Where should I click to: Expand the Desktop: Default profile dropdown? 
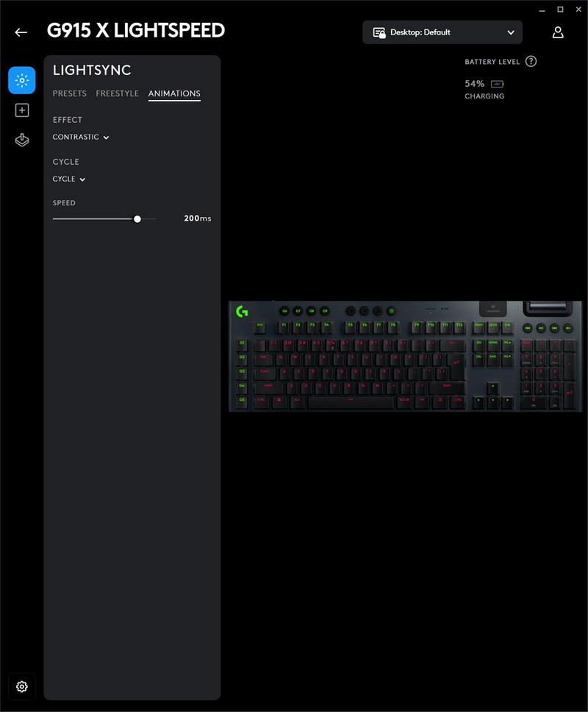click(442, 32)
